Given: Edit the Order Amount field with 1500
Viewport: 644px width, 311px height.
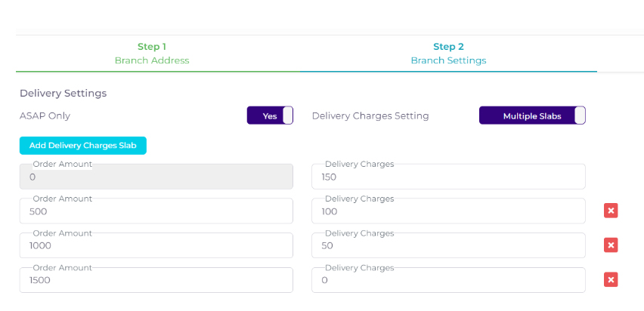Looking at the screenshot, I should pos(156,280).
